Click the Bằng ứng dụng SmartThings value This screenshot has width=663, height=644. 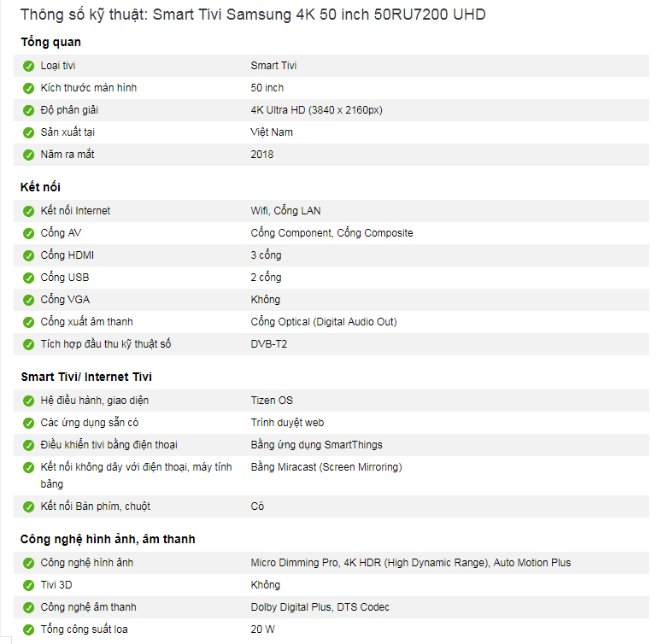pos(316,445)
